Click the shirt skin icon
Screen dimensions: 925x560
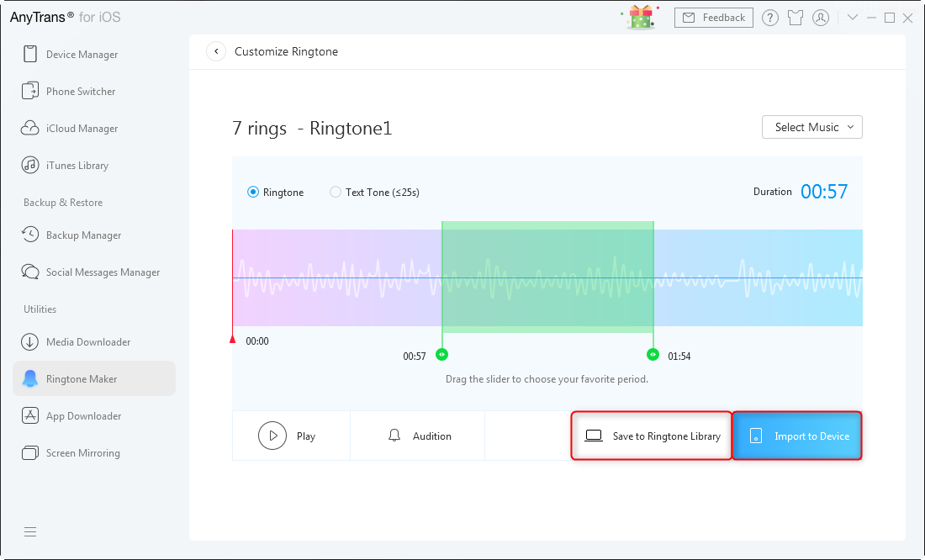click(795, 18)
